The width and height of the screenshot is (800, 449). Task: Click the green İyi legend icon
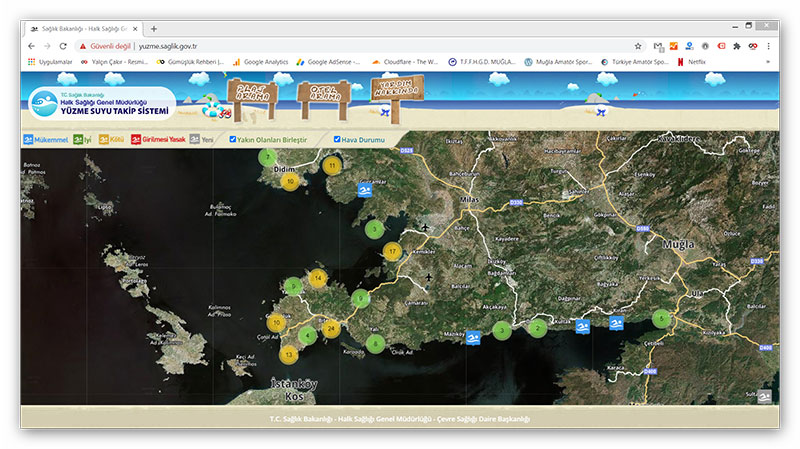tap(79, 140)
